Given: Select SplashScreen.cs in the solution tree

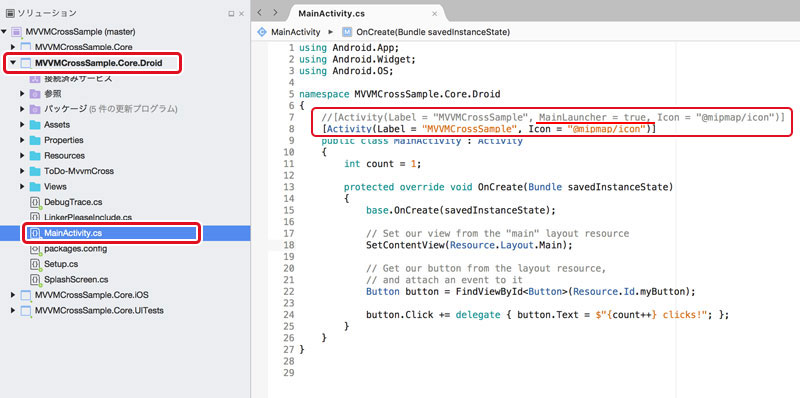Looking at the screenshot, I should pos(76,280).
